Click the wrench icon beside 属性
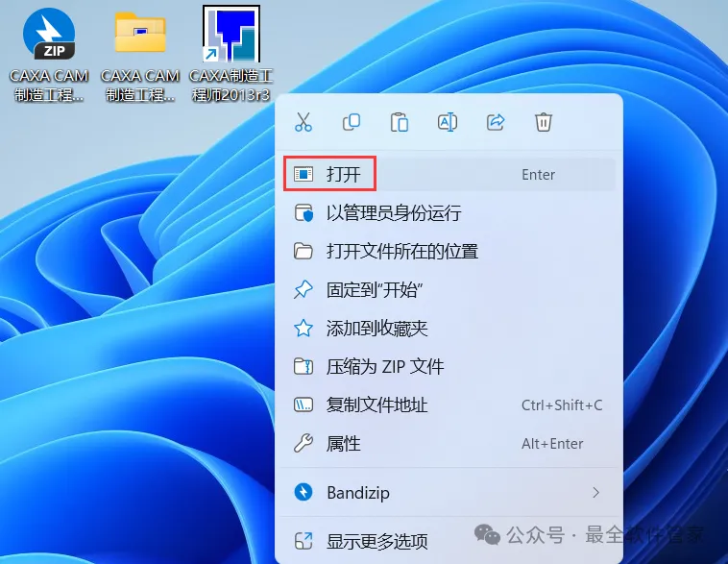This screenshot has width=728, height=564. click(303, 444)
